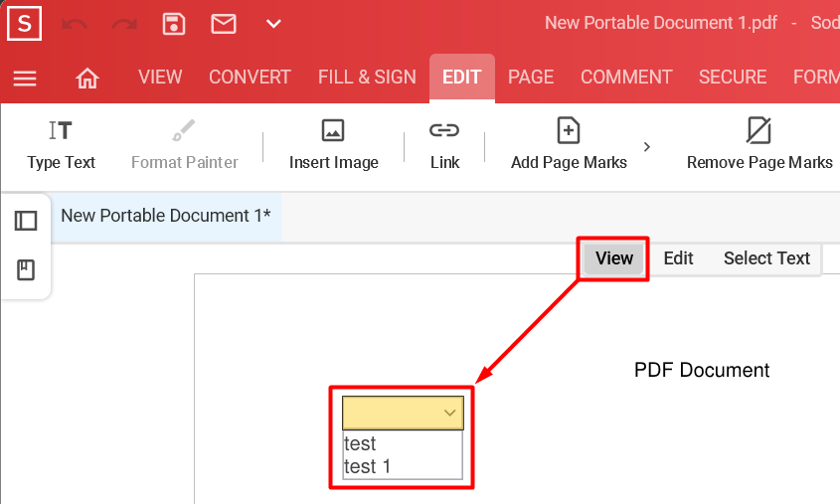Click the Soda PDF logo icon

(24, 24)
